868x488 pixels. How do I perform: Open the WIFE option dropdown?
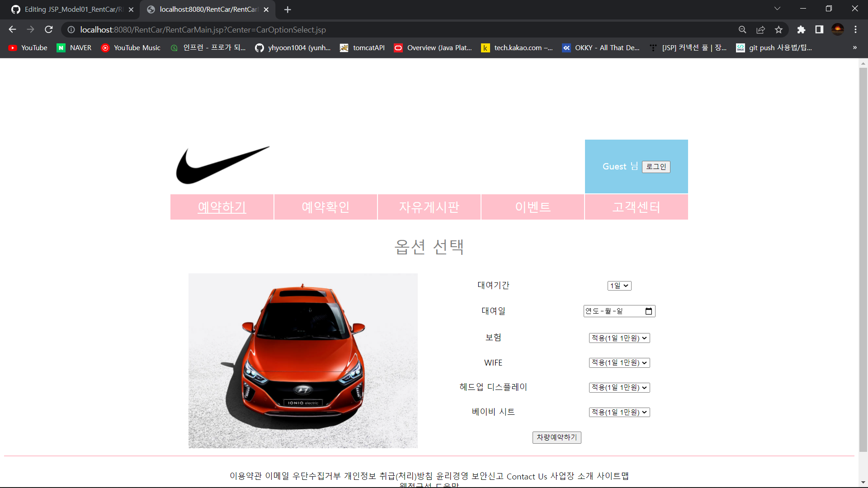[619, 362]
